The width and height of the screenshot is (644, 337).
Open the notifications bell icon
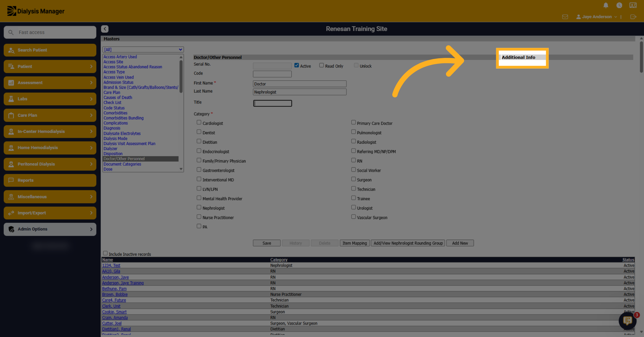coord(606,5)
